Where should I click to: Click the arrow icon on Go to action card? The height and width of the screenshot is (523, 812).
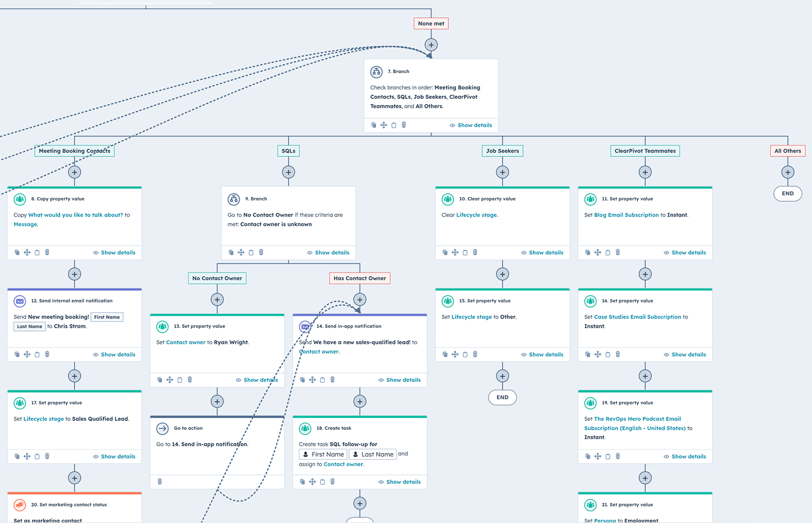tap(163, 428)
